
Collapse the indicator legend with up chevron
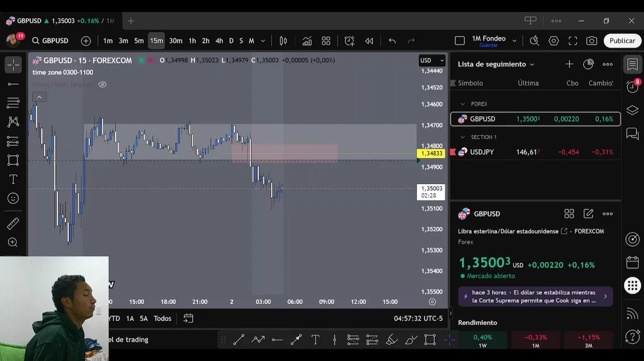39,97
